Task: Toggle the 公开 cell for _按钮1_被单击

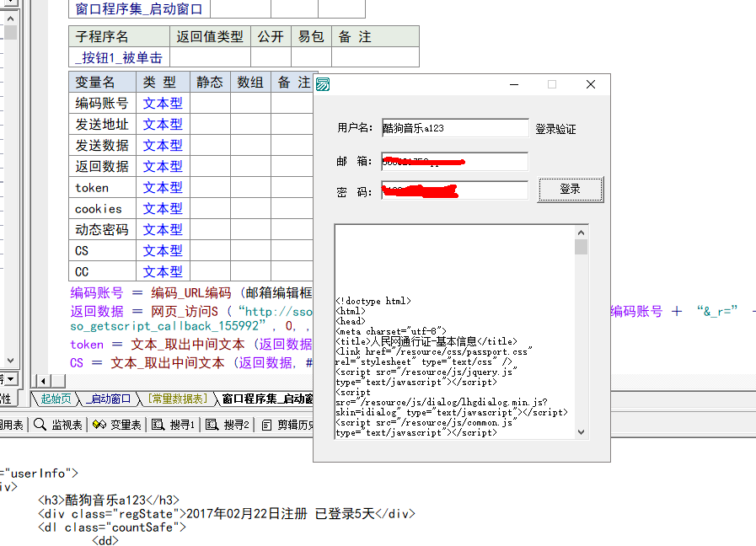Action: coord(271,57)
